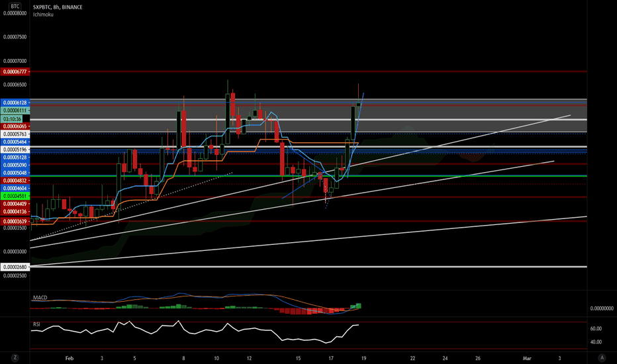Select the 0.00005048 blue price label

click(15, 173)
